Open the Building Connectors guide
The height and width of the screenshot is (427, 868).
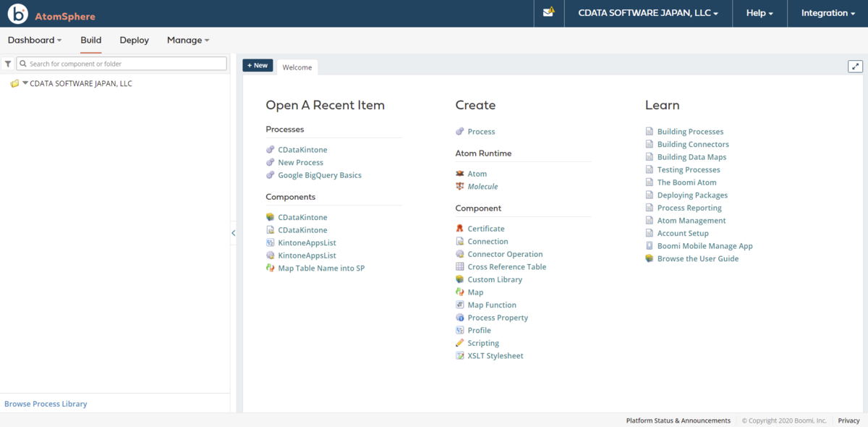[x=693, y=145]
